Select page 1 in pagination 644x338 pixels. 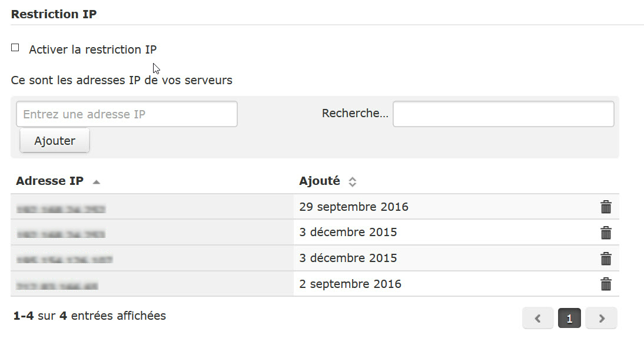[569, 318]
